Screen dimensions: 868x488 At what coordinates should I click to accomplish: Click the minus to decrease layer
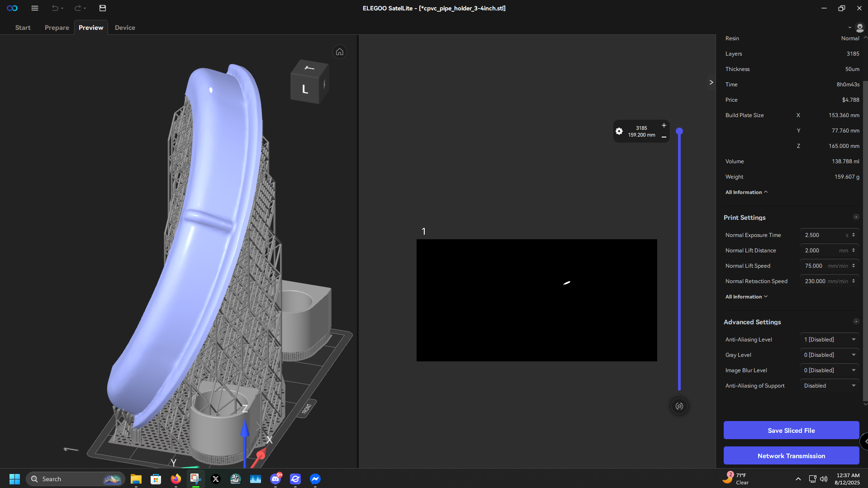pos(664,137)
